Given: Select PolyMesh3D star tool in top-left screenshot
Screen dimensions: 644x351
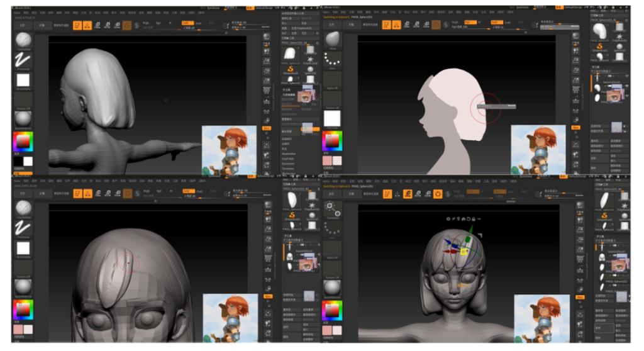Looking at the screenshot, I should (310, 60).
